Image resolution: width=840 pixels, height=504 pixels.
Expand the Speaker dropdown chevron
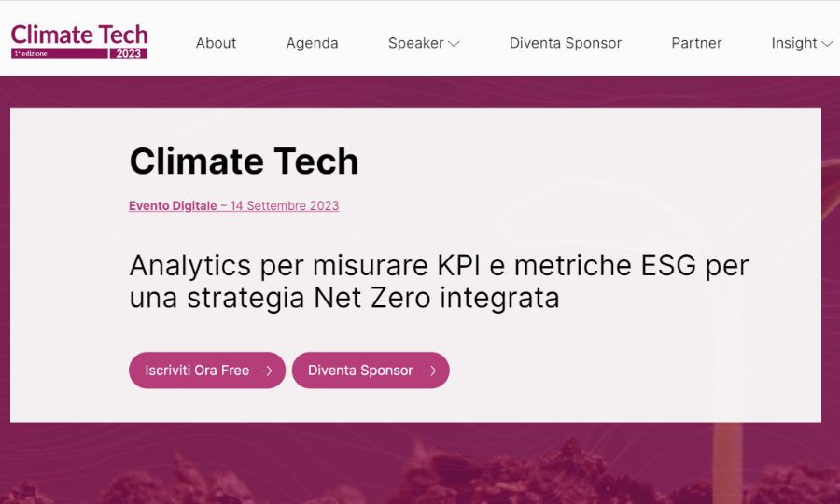455,43
